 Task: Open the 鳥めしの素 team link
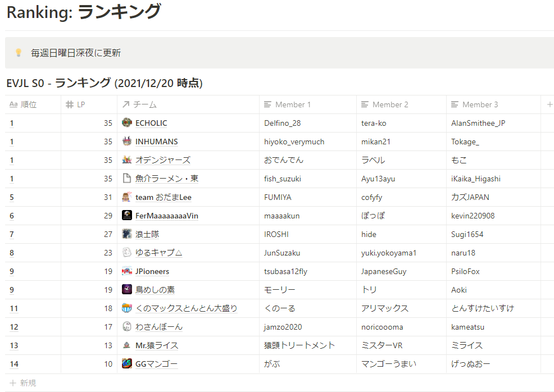(x=155, y=290)
